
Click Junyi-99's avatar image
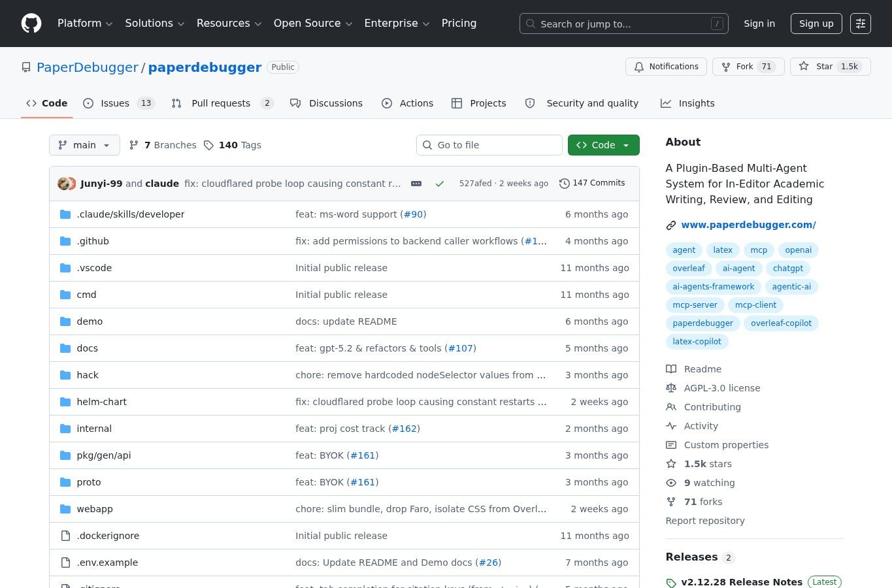click(63, 184)
